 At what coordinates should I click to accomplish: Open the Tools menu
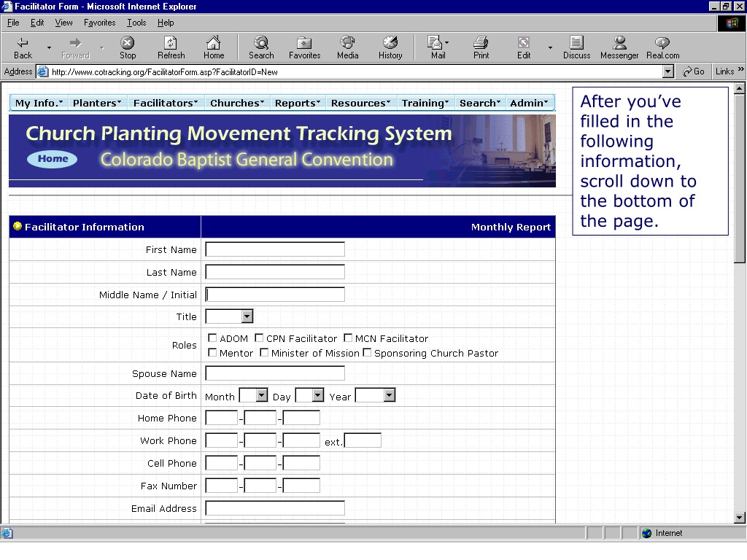136,23
